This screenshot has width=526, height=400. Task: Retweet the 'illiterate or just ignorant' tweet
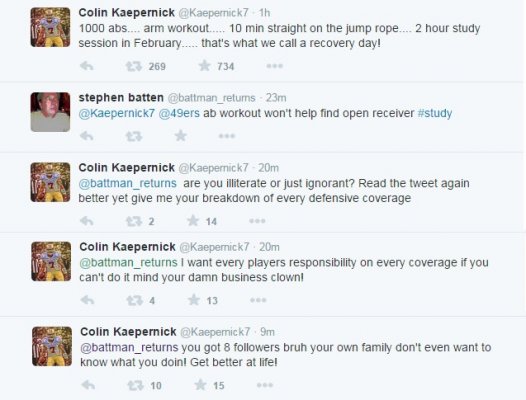click(134, 221)
